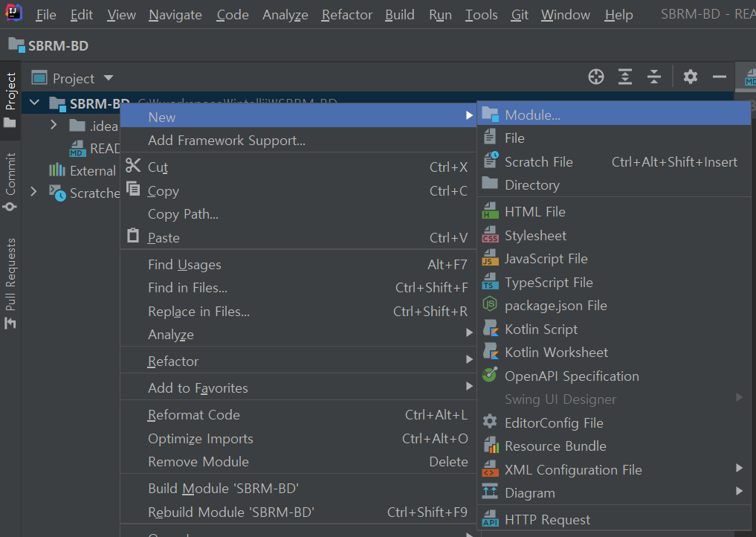Open the Tools menu
The image size is (756, 537).
coord(481,15)
